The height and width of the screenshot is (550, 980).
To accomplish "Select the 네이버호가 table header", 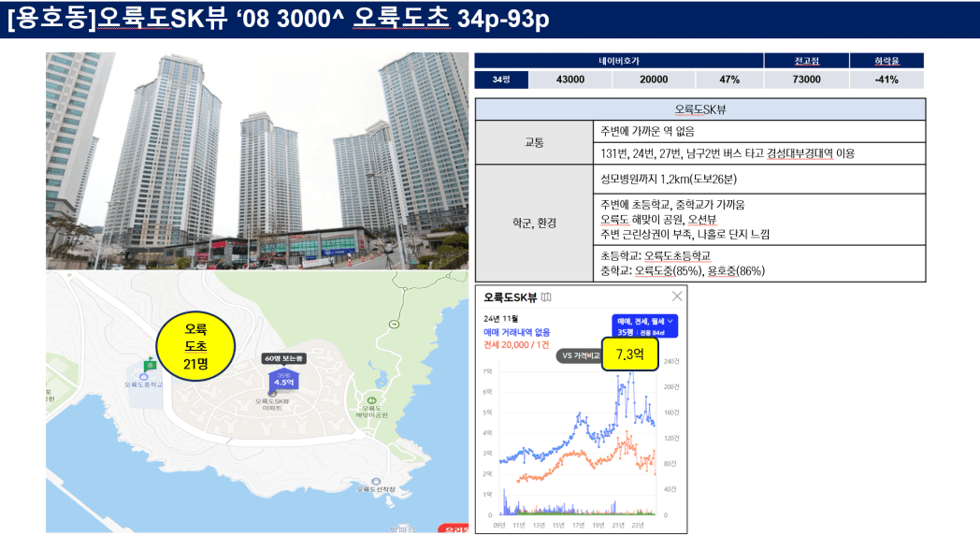I will pos(619,61).
